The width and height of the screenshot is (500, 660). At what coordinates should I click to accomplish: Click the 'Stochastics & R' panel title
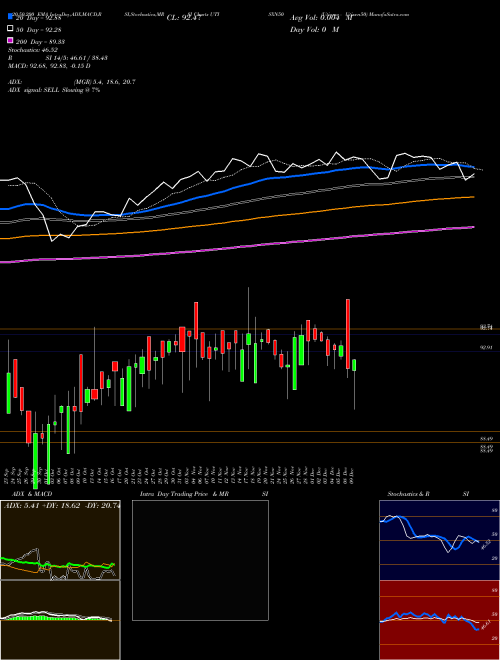pyautogui.click(x=408, y=494)
